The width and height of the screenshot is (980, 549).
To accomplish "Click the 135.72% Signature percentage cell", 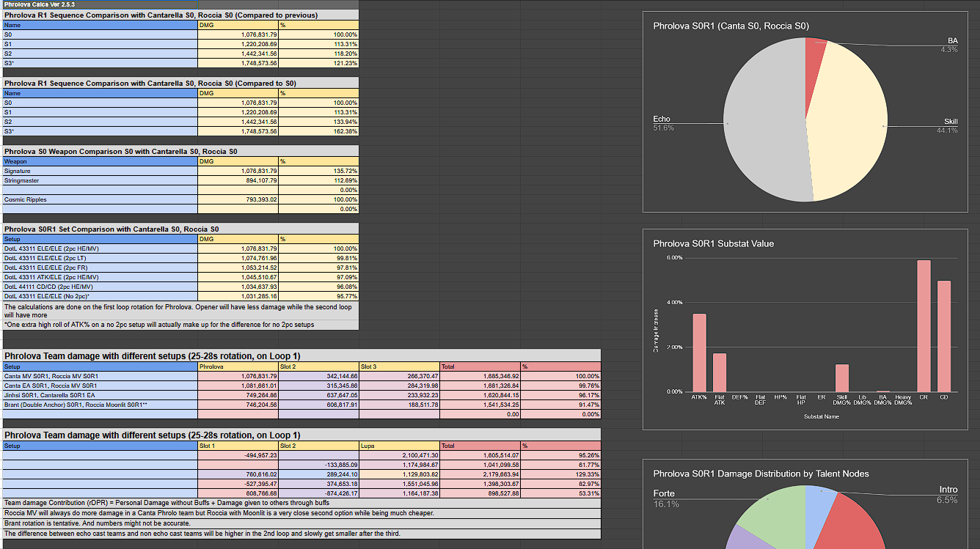I will tap(318, 171).
